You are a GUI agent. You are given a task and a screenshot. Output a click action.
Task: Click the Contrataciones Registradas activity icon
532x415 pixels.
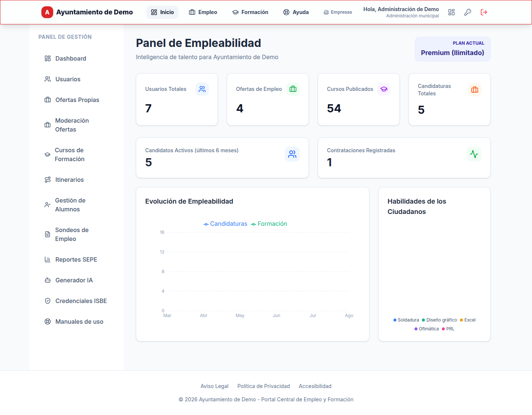click(474, 154)
